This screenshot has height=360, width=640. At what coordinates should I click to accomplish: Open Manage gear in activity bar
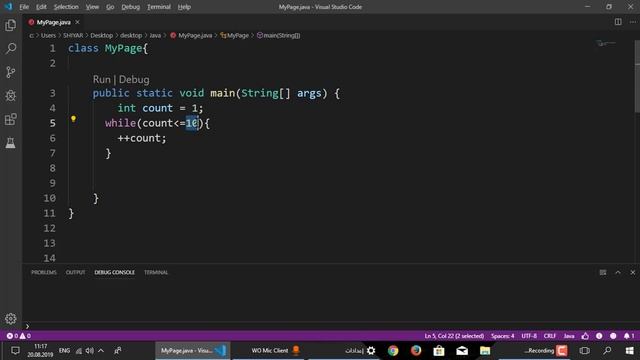(x=11, y=319)
